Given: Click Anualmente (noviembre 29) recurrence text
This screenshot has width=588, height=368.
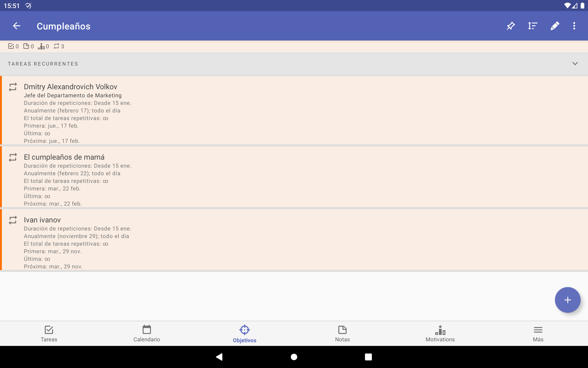Looking at the screenshot, I should 76,236.
